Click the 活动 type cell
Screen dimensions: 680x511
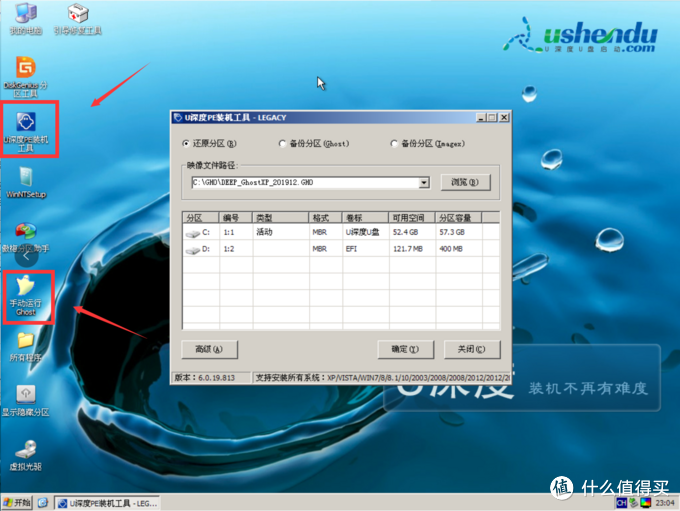264,232
